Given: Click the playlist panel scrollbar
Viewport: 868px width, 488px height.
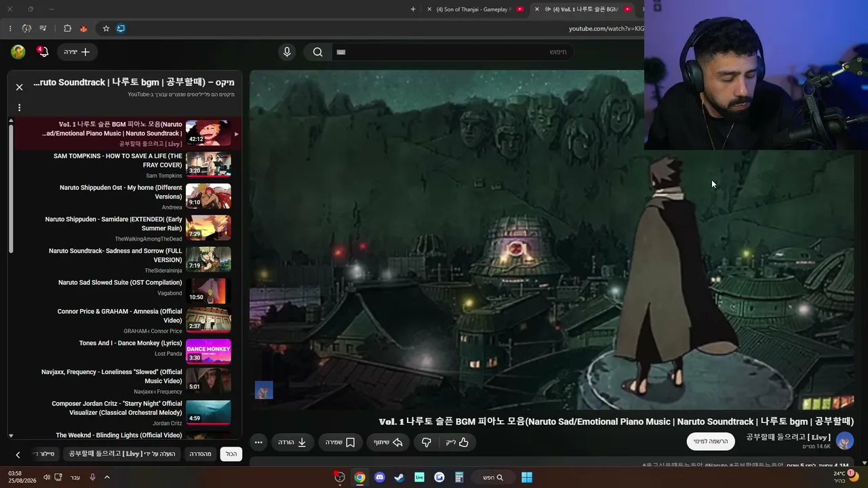Looking at the screenshot, I should coord(11,190).
